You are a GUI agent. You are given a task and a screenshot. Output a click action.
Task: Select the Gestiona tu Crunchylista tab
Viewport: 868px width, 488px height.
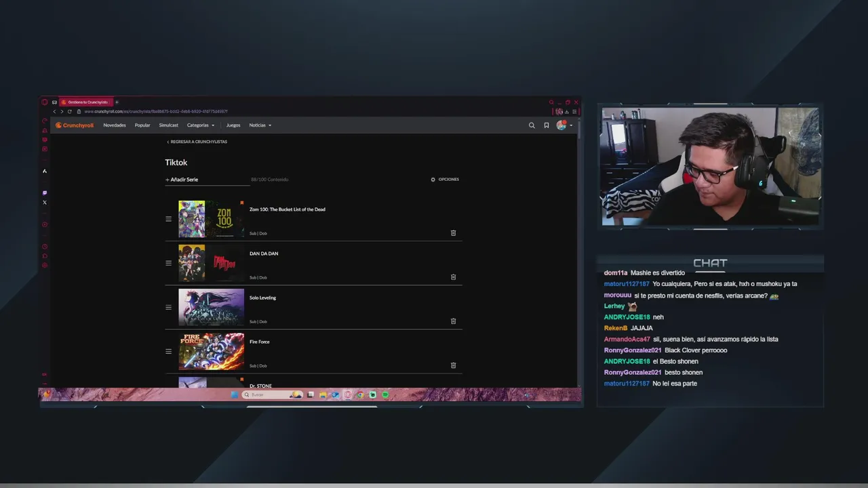click(x=85, y=102)
